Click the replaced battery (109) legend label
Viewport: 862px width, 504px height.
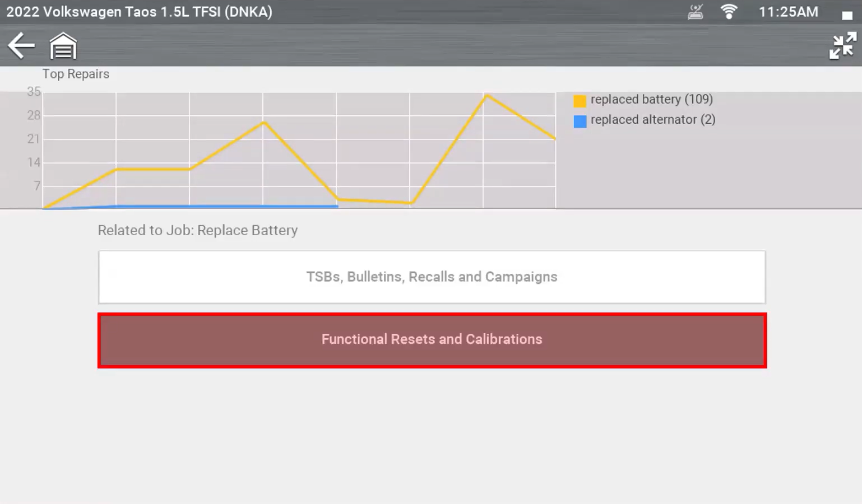click(651, 100)
